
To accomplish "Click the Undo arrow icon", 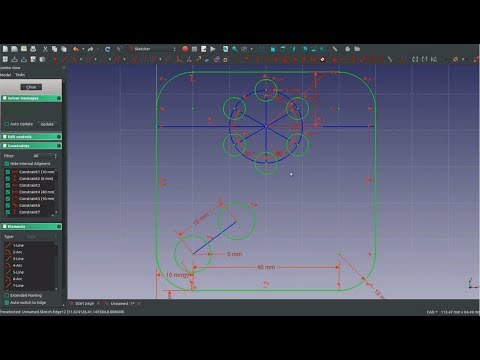I will pyautogui.click(x=76, y=49).
